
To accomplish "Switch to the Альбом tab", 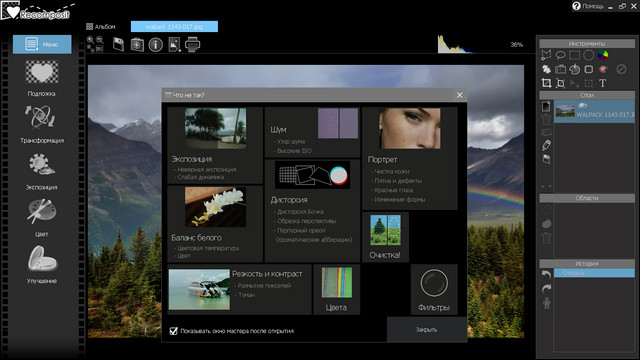I will point(101,27).
